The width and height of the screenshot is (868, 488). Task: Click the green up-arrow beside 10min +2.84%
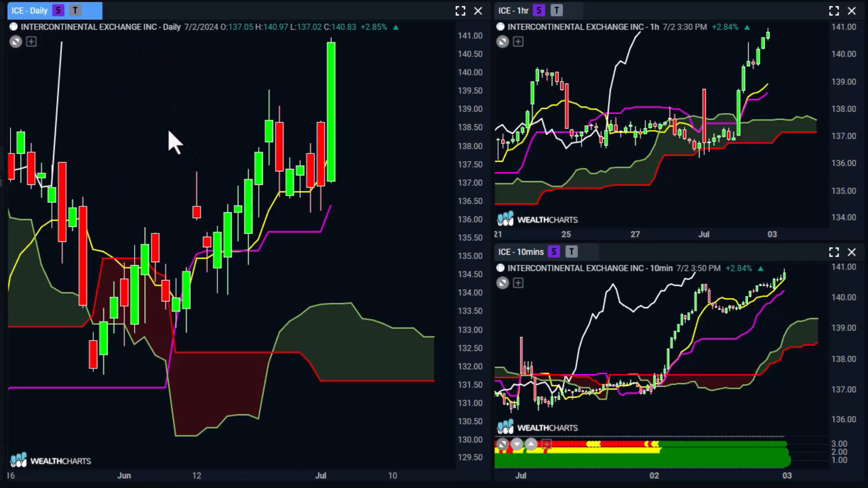[760, 268]
